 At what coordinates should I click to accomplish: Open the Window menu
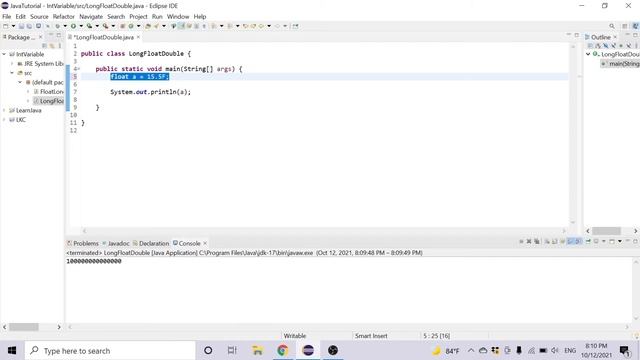tap(178, 17)
